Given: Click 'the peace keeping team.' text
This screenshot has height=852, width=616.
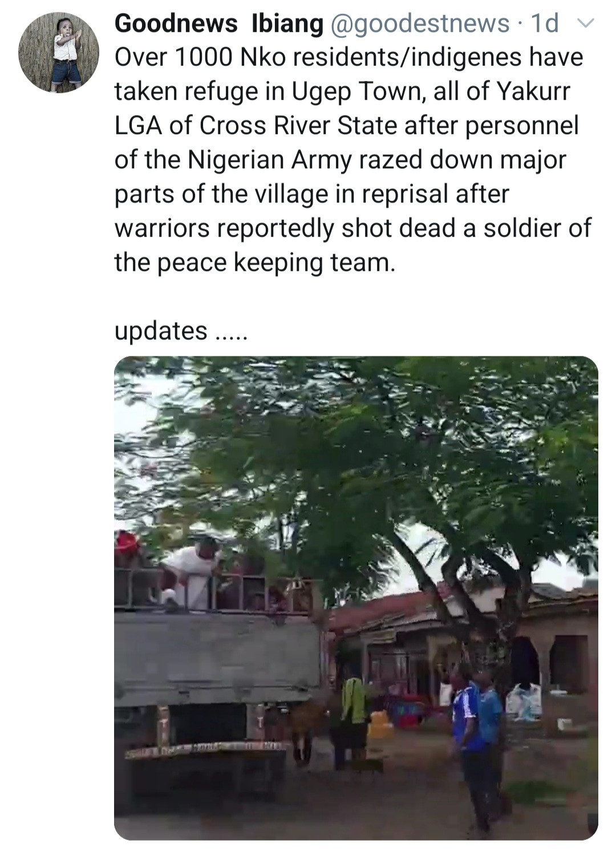Looking at the screenshot, I should [254, 262].
